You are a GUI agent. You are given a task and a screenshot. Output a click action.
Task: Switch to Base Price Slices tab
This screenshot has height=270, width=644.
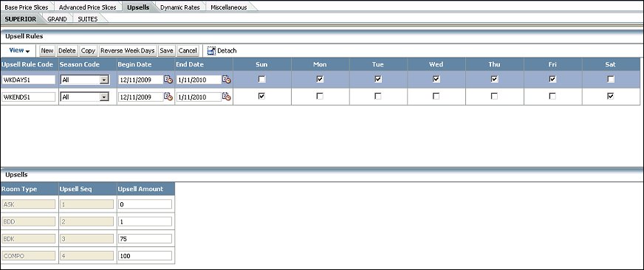click(x=27, y=7)
